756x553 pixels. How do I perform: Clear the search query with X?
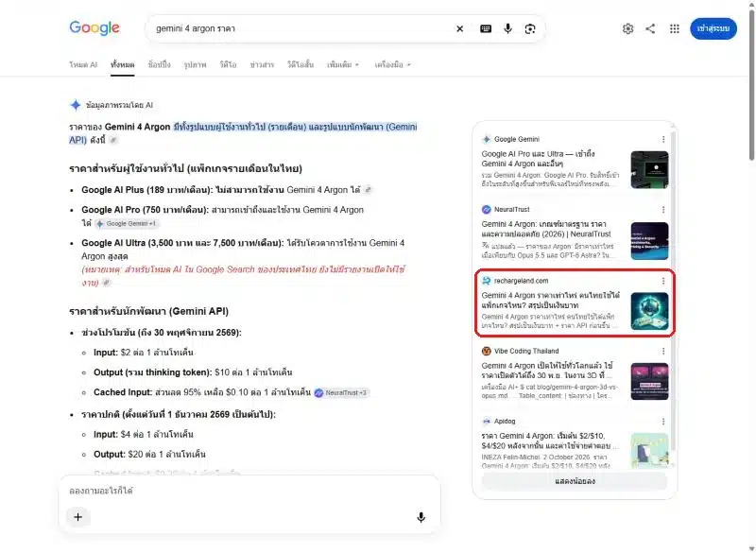[x=459, y=29]
